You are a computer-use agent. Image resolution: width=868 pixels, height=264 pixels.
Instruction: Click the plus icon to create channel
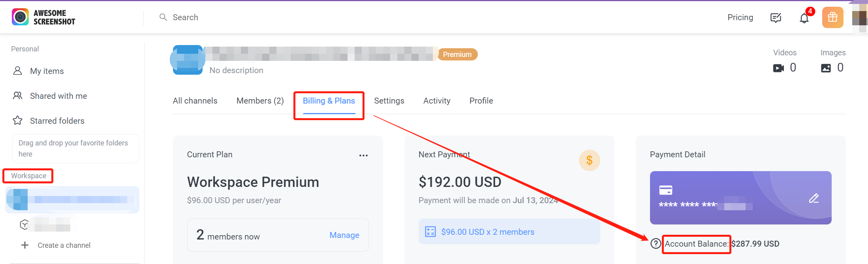click(x=25, y=245)
